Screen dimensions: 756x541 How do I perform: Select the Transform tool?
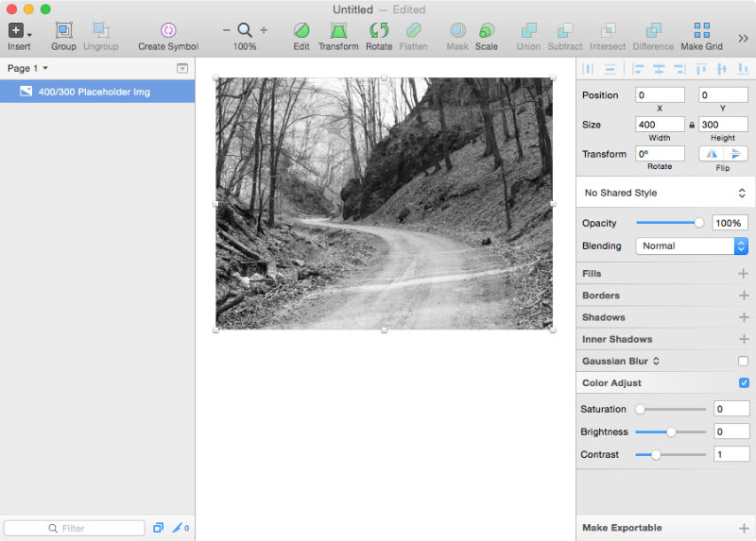click(x=338, y=30)
